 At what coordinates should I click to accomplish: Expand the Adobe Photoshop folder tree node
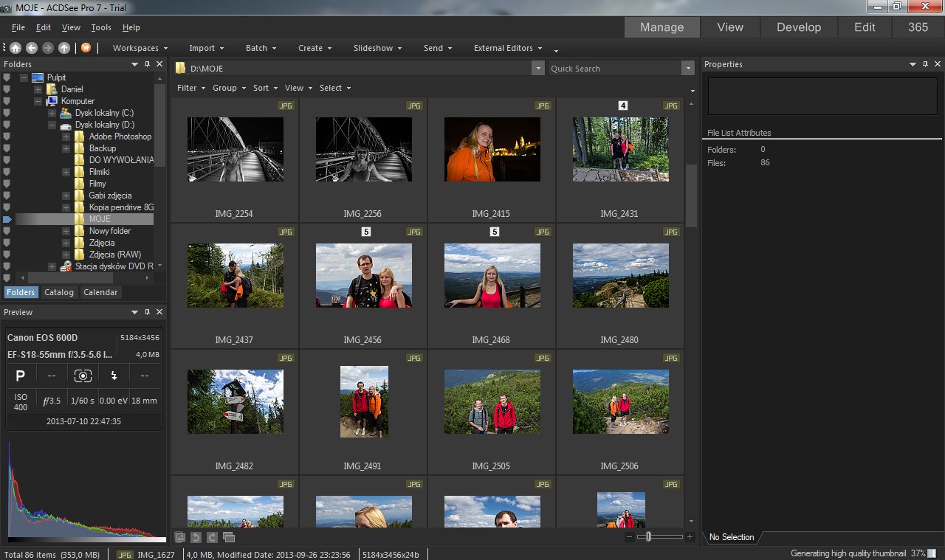click(x=66, y=136)
